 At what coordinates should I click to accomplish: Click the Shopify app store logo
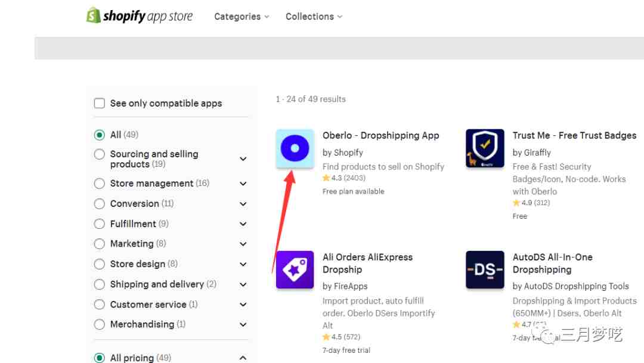pyautogui.click(x=140, y=16)
